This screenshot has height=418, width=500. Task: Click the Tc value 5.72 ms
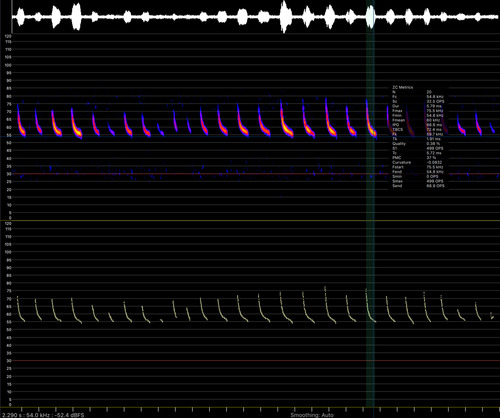click(434, 153)
